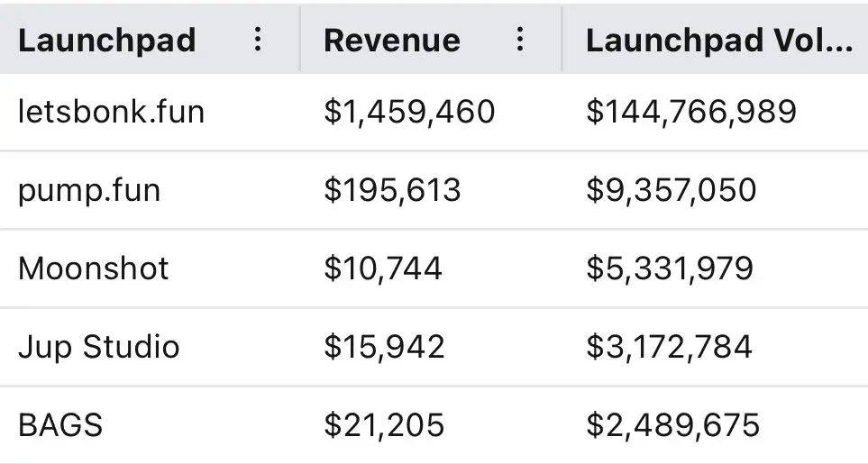868x464 pixels.
Task: Open the Launchpad column options menu
Action: point(258,40)
